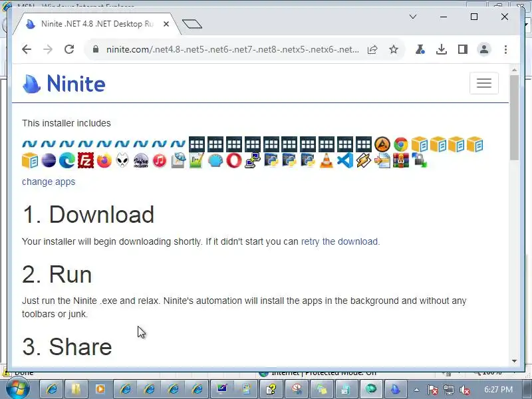Click the 1. Download heading
Screen dimensions: 532x399
(88, 214)
